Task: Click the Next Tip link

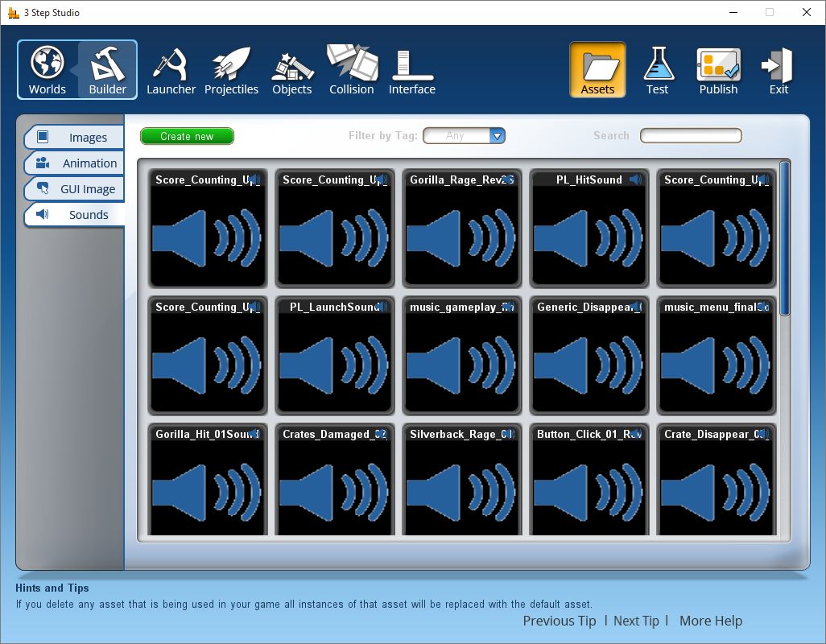Action: [636, 621]
